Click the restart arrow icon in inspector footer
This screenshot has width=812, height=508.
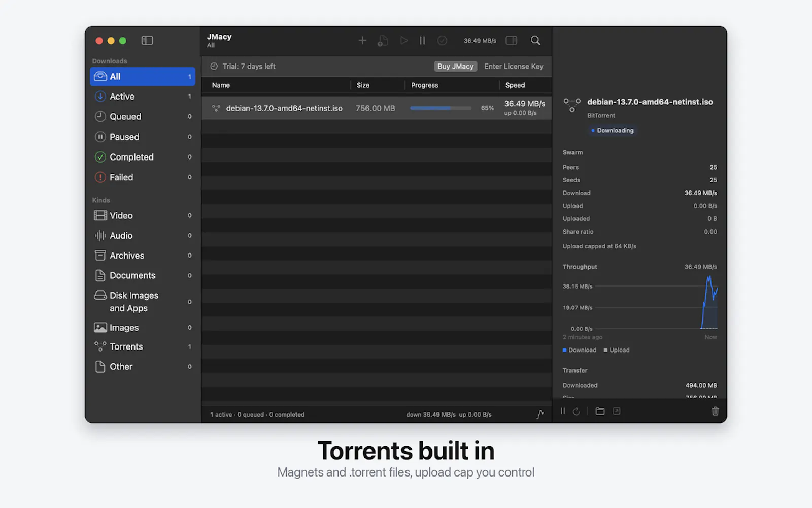tap(577, 411)
